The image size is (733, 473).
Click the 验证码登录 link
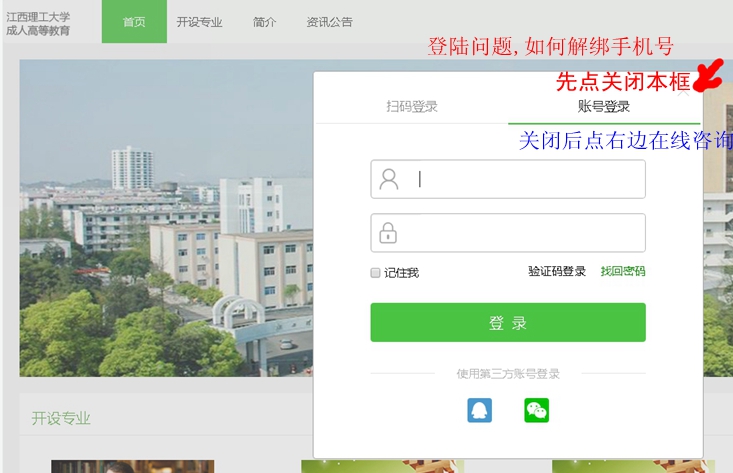[557, 272]
